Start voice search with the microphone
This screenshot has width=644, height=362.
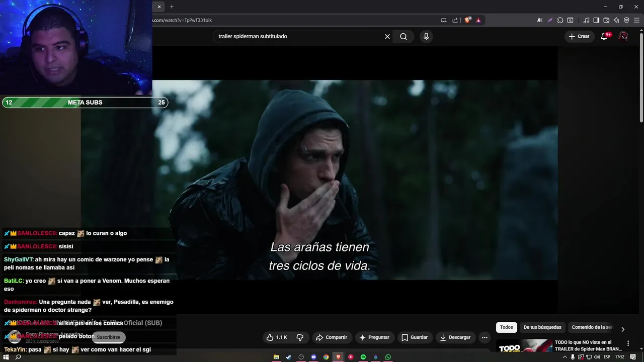426,36
